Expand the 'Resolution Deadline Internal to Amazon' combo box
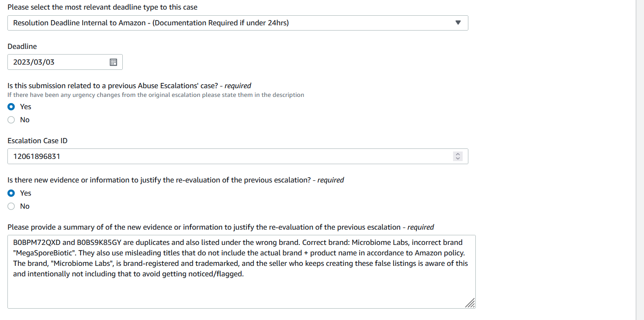 238,23
